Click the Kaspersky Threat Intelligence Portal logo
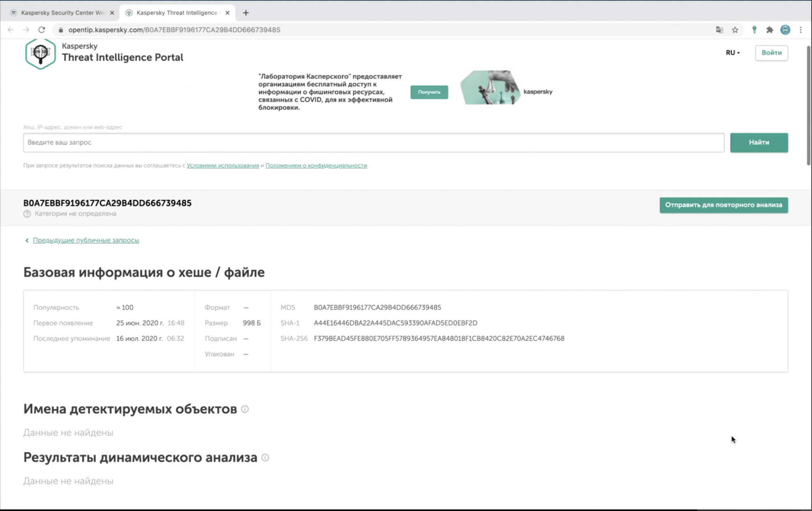The image size is (812, 511). [40, 54]
